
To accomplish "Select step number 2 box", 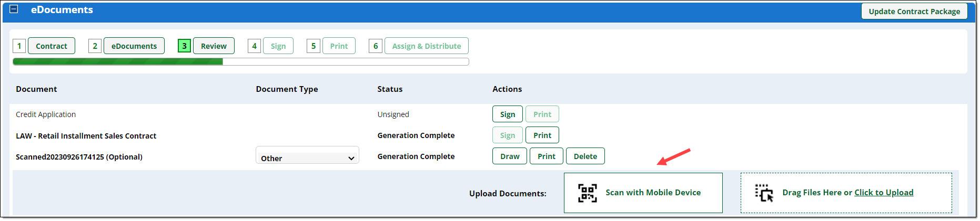I will (x=95, y=46).
